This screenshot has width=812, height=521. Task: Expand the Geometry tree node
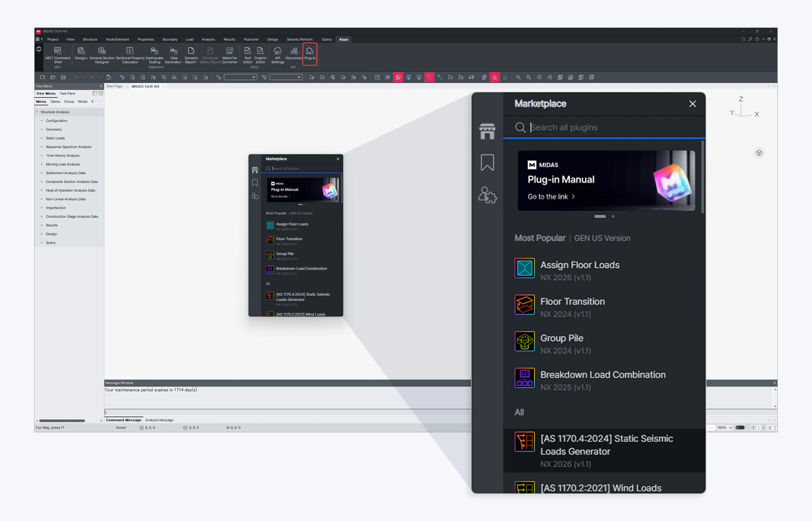pos(42,130)
